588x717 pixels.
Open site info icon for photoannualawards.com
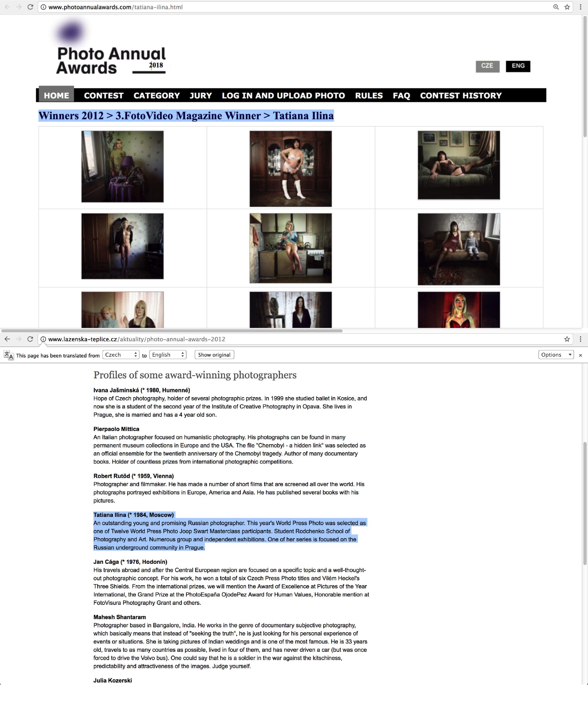point(43,7)
